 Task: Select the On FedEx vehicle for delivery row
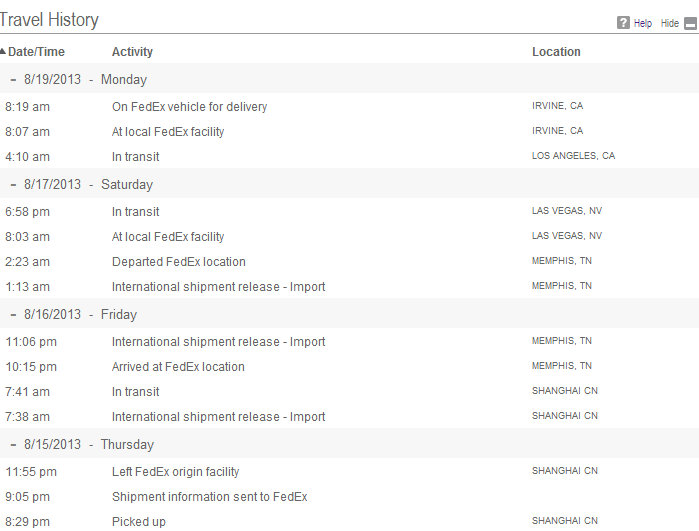pos(350,107)
